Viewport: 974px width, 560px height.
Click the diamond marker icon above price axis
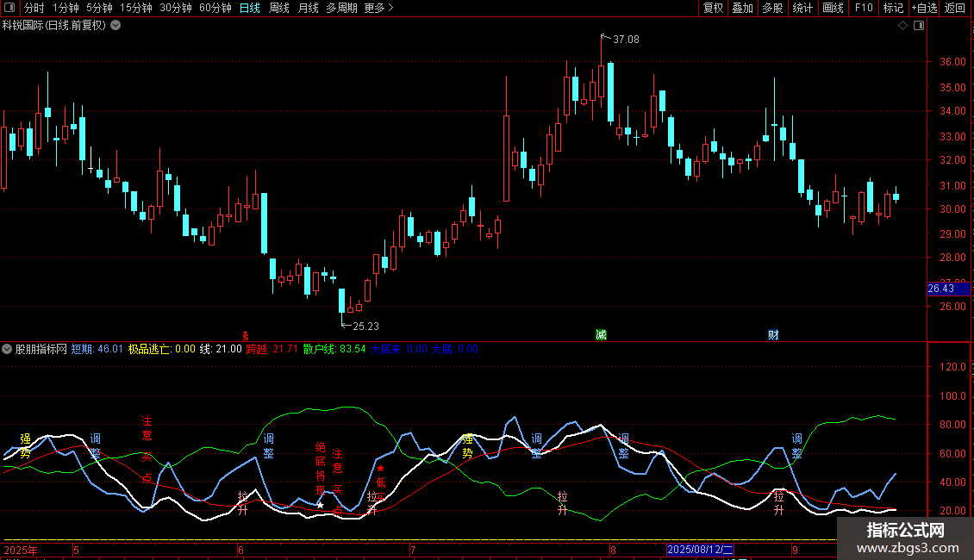[903, 26]
